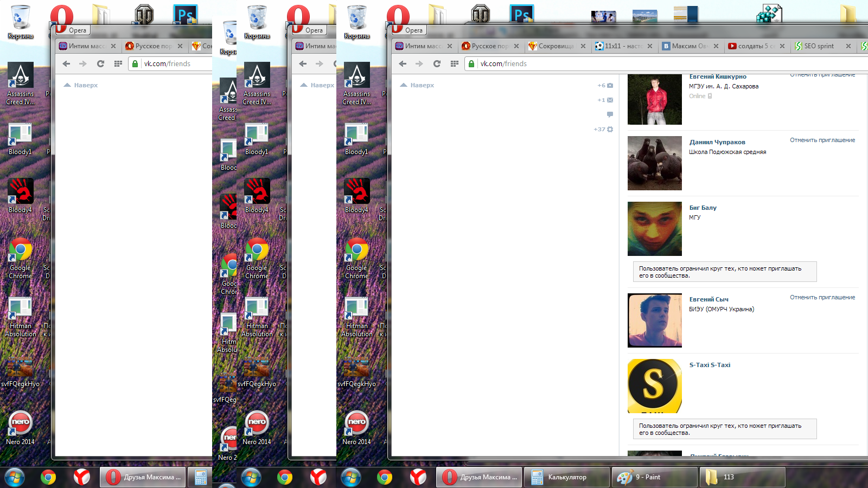Open Nero 2014 shortcut on the rightmost desktop

(x=356, y=427)
